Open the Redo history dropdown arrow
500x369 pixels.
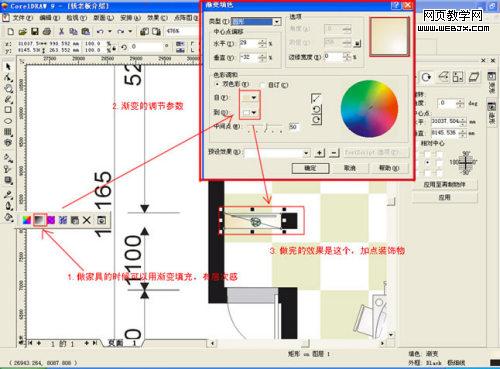[130, 32]
